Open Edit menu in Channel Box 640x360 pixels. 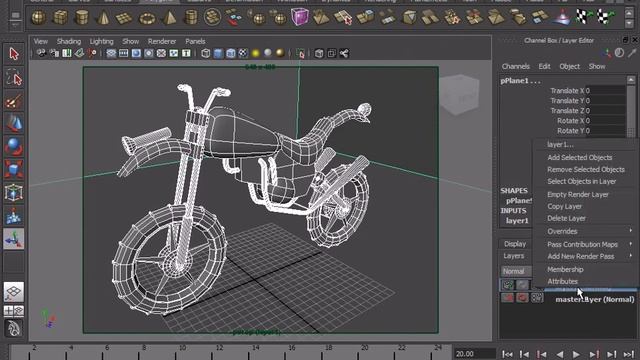(544, 66)
